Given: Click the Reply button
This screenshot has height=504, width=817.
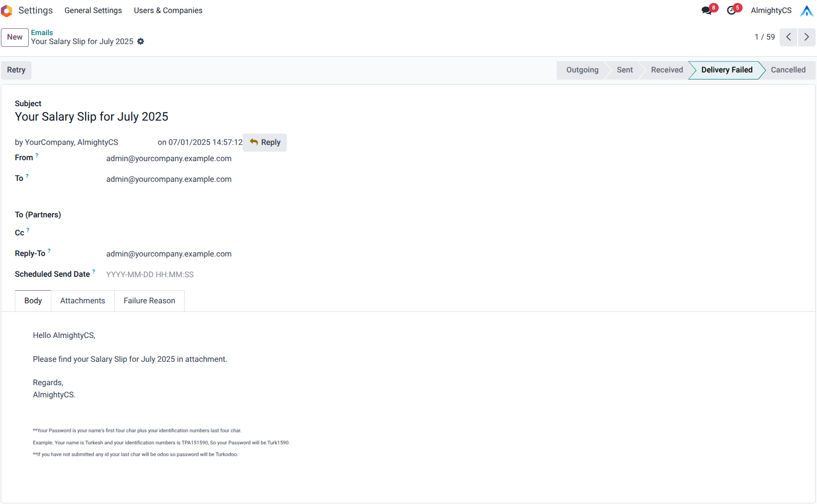Looking at the screenshot, I should pos(265,142).
